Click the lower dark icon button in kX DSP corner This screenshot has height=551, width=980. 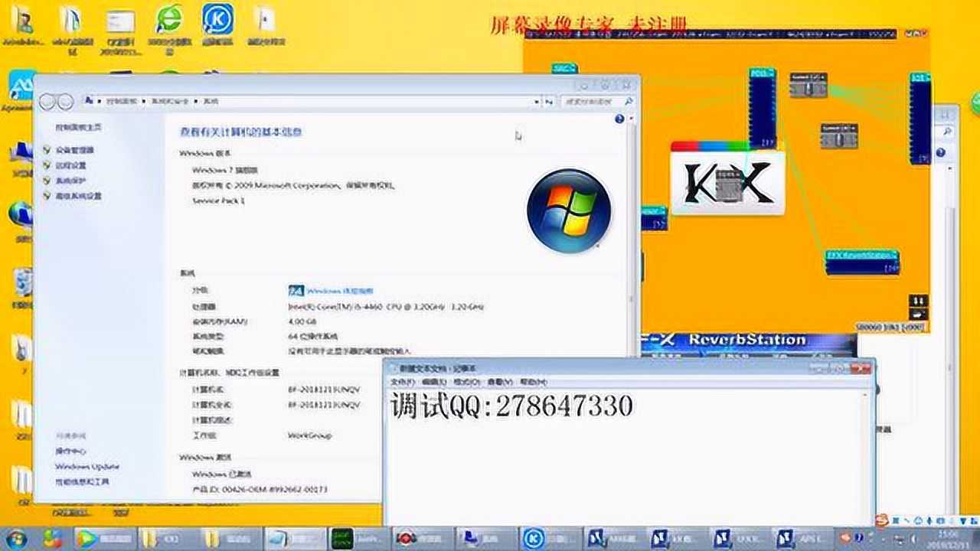[918, 313]
